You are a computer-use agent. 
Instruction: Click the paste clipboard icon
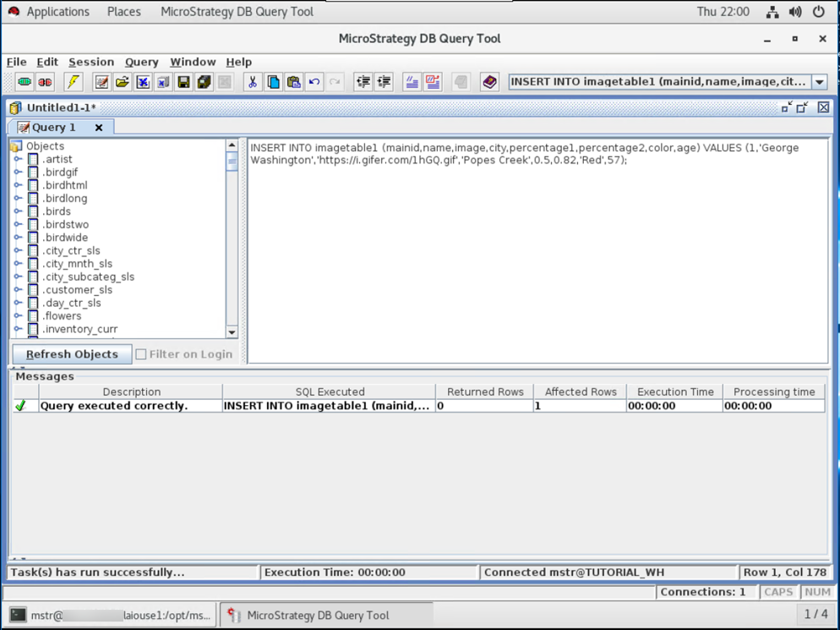click(x=293, y=82)
